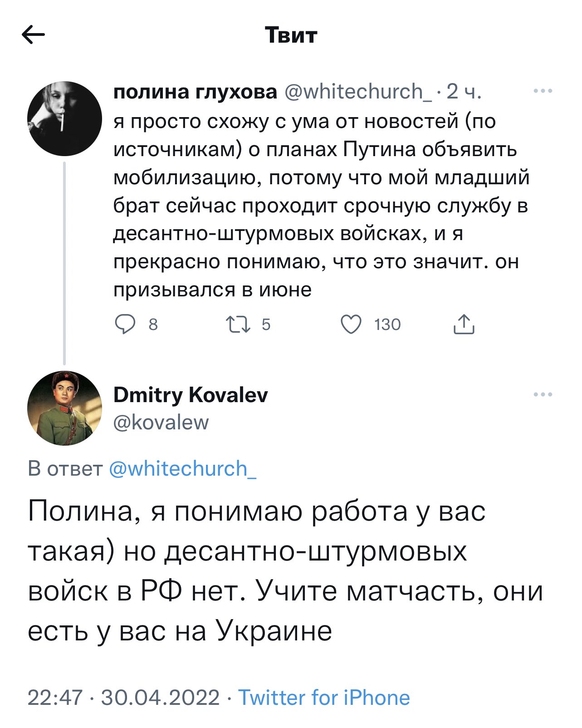
Task: Tap the @whitechurch_ handle in header
Action: pos(358,92)
